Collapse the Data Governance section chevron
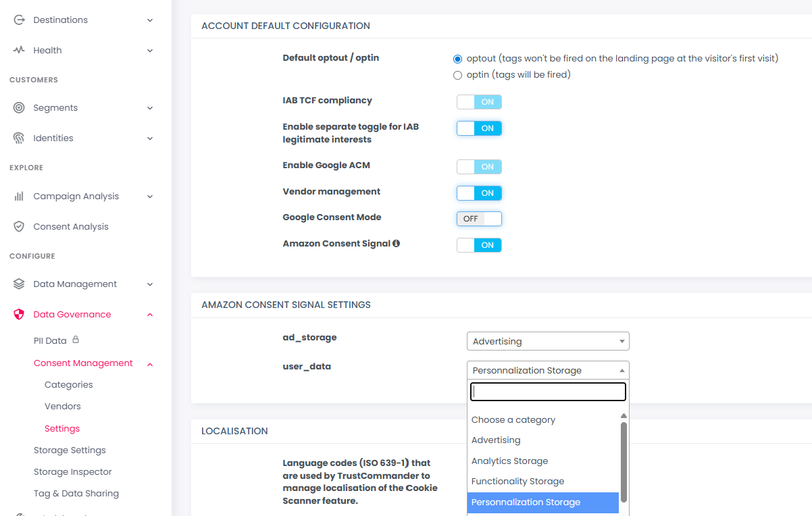The width and height of the screenshot is (812, 516). [150, 315]
